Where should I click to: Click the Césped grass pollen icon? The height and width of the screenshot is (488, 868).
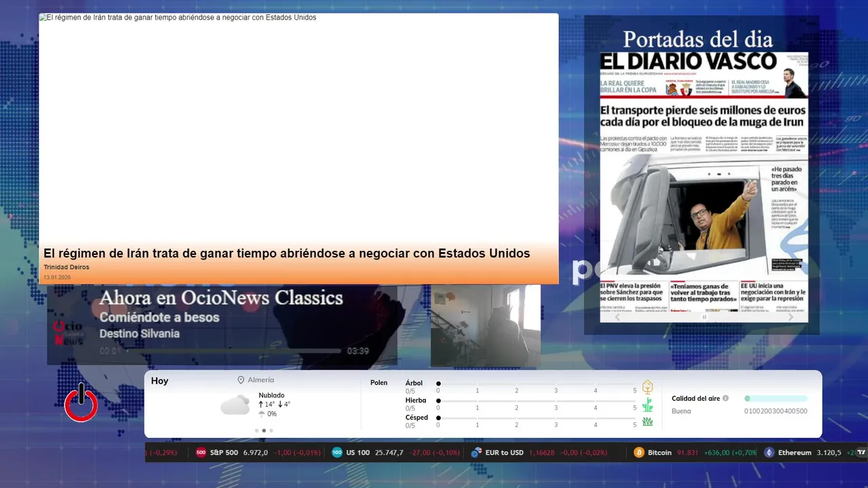[x=648, y=422]
